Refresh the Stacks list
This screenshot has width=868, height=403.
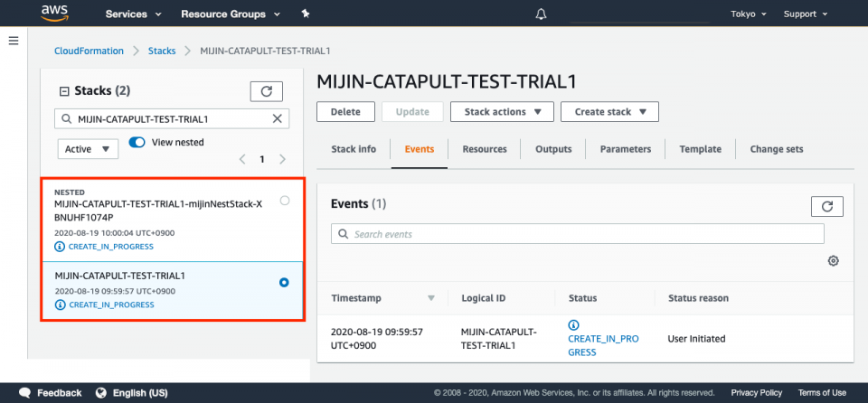(x=266, y=91)
